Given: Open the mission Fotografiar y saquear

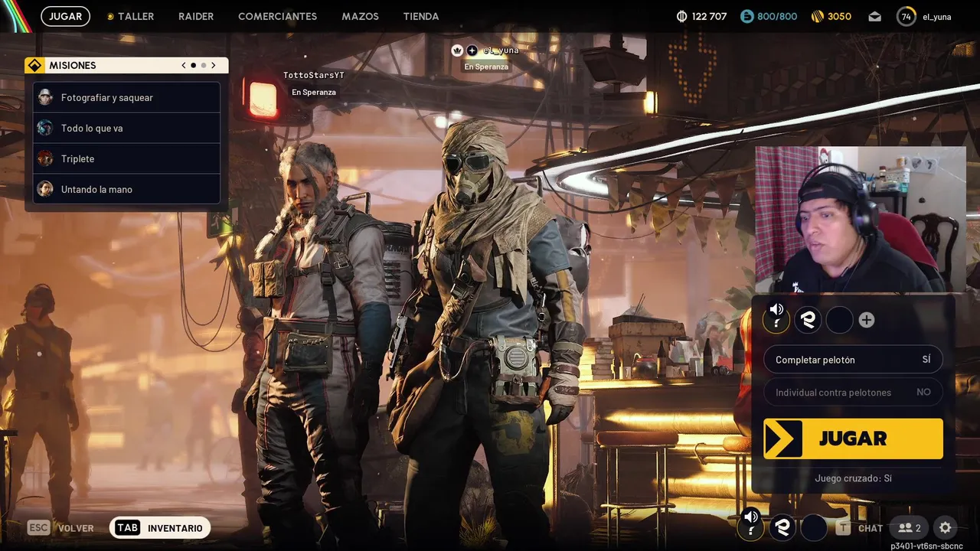Looking at the screenshot, I should click(x=127, y=97).
